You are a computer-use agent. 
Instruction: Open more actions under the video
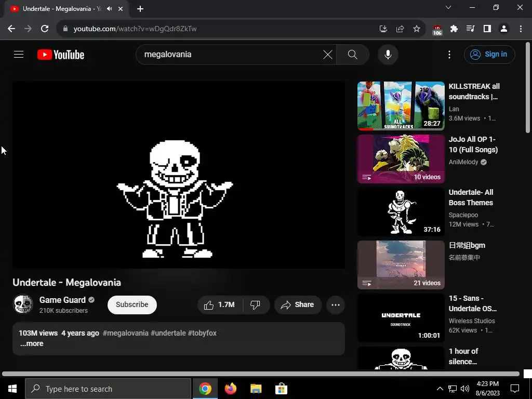pyautogui.click(x=336, y=304)
